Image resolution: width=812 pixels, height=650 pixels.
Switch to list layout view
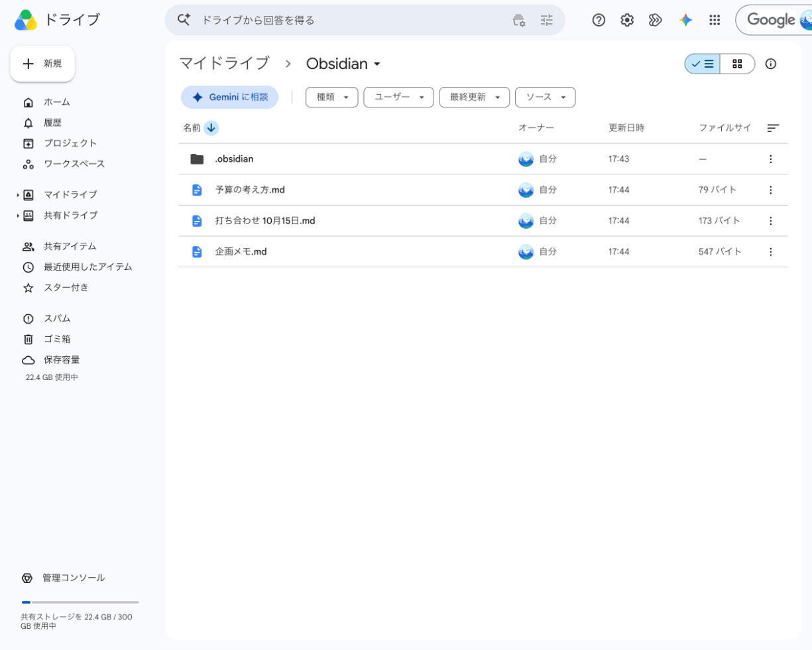[703, 64]
